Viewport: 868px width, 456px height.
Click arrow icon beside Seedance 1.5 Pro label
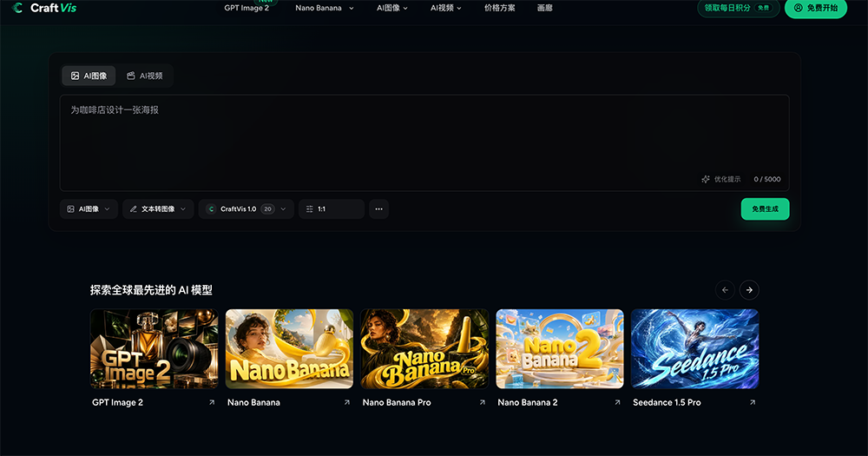coord(753,402)
